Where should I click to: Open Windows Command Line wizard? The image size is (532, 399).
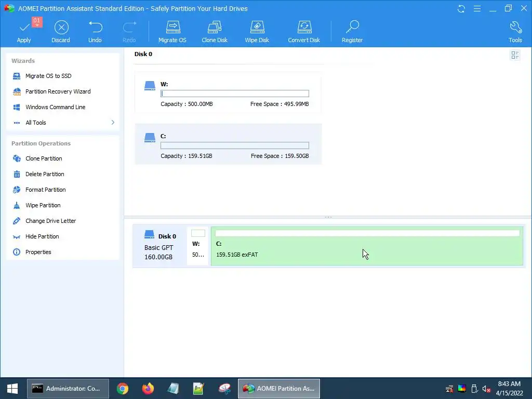click(49, 107)
